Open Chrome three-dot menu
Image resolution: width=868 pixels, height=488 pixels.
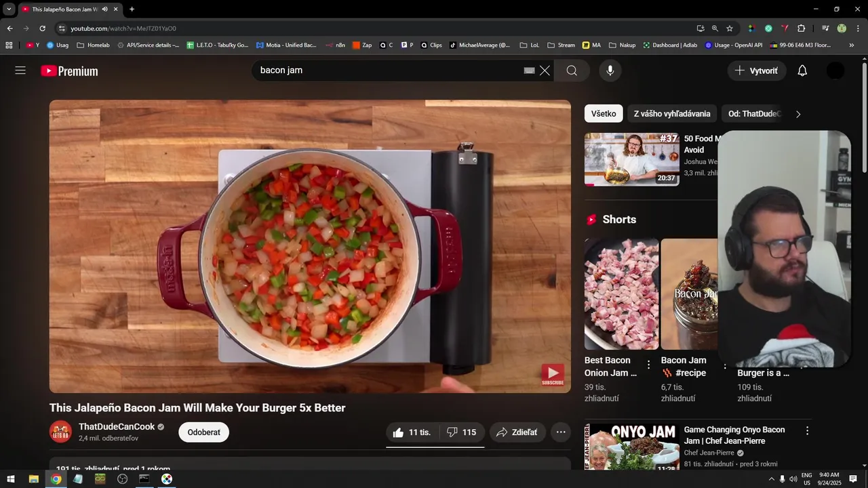[858, 28]
